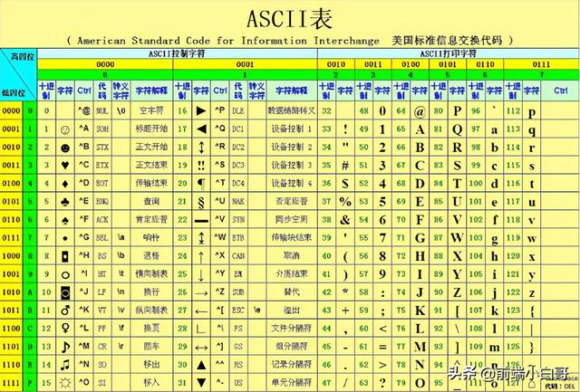Select the up-down arrow for decimal 18

click(201, 147)
